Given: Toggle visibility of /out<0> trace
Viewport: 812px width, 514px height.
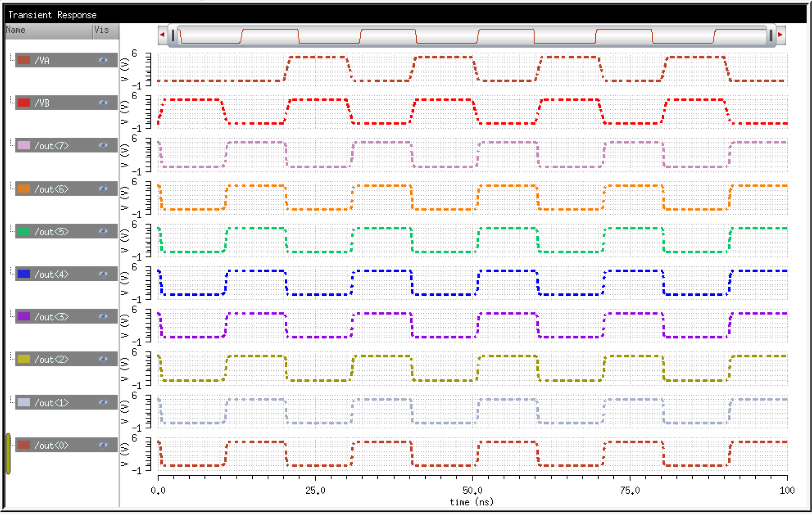Looking at the screenshot, I should pos(103,445).
